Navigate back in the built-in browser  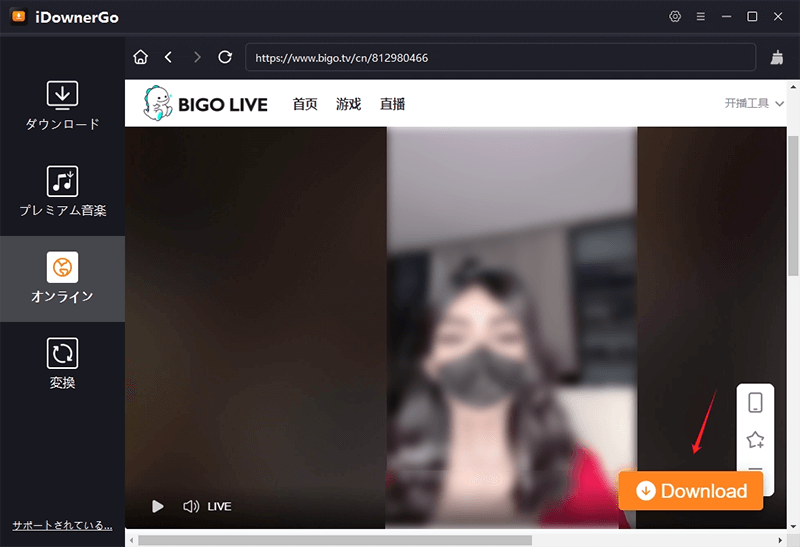(x=168, y=57)
